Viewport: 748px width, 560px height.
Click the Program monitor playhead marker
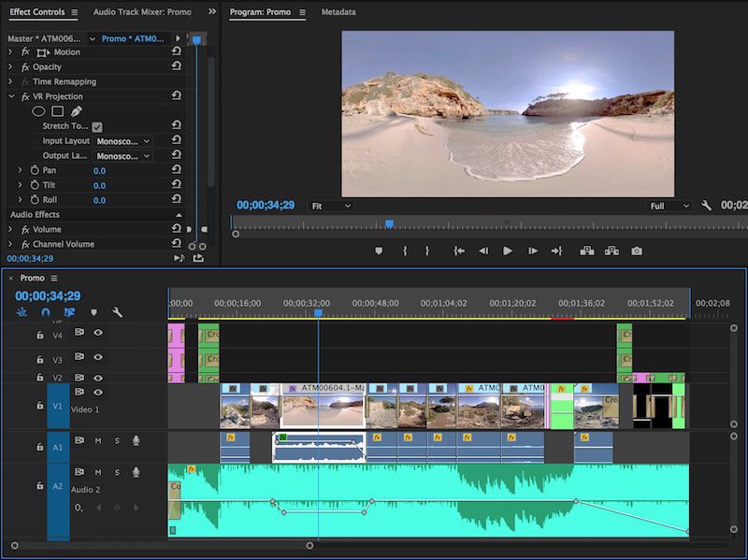tap(389, 223)
